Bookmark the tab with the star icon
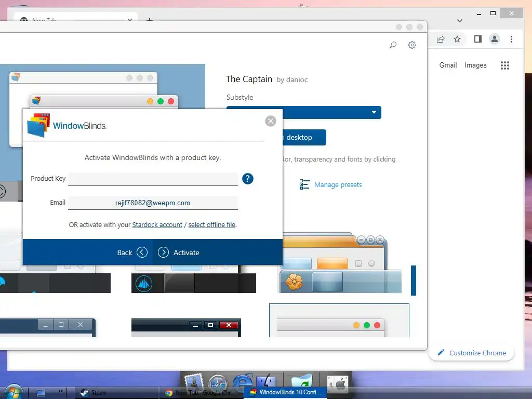Viewport: 532px width, 399px height. [x=457, y=39]
